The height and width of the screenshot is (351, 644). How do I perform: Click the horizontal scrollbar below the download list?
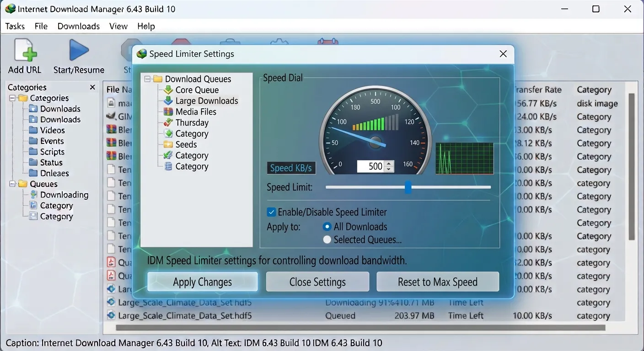[x=361, y=328]
